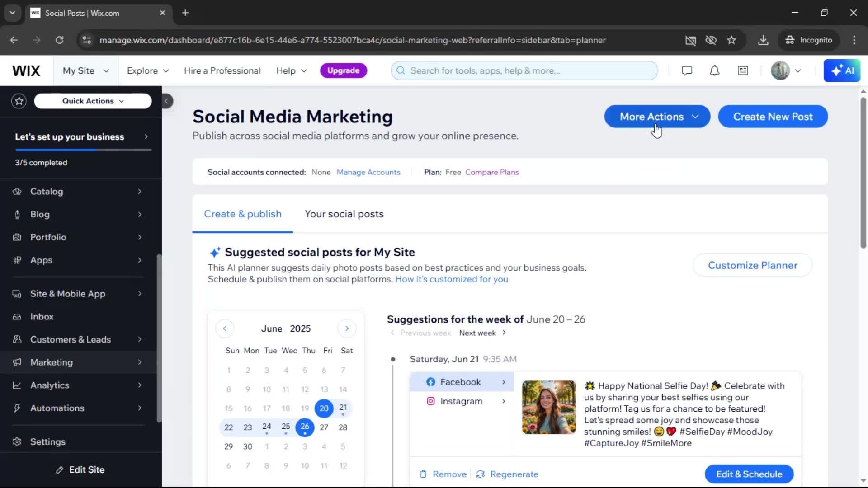Click the business setup progress bar
This screenshot has height=488, width=868.
(83, 150)
